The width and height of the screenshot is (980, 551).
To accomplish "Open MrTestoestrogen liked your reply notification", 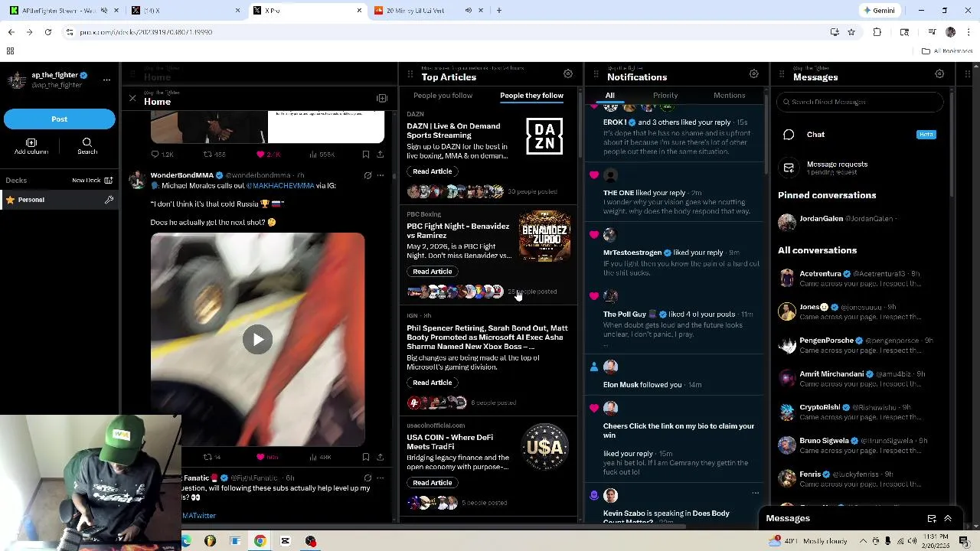I will [x=676, y=253].
